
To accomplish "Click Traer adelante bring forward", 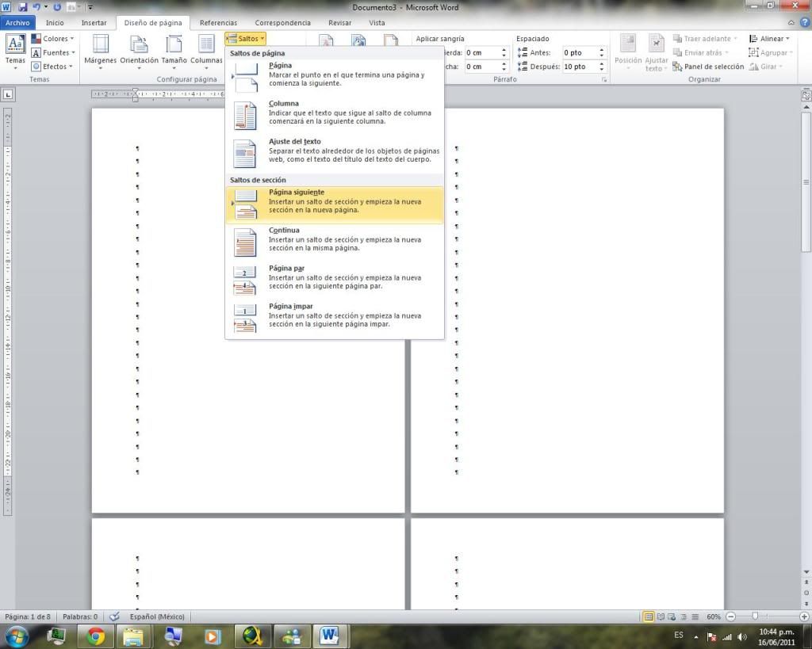I will pyautogui.click(x=705, y=38).
